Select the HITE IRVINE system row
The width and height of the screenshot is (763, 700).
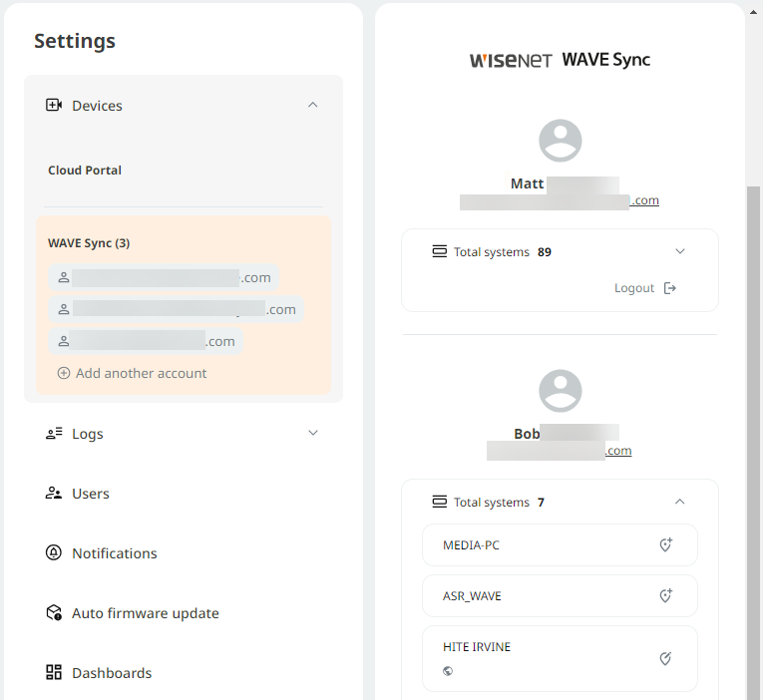pyautogui.click(x=560, y=659)
